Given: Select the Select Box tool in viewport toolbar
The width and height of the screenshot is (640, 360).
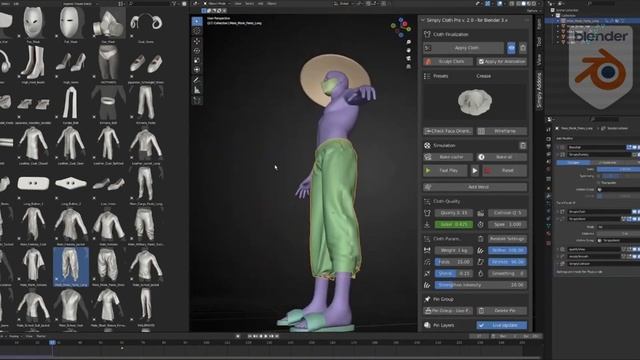Looking at the screenshot, I should (x=197, y=21).
